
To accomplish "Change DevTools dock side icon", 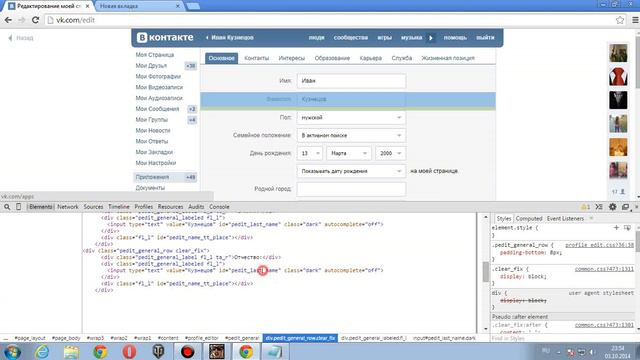I will [x=625, y=207].
